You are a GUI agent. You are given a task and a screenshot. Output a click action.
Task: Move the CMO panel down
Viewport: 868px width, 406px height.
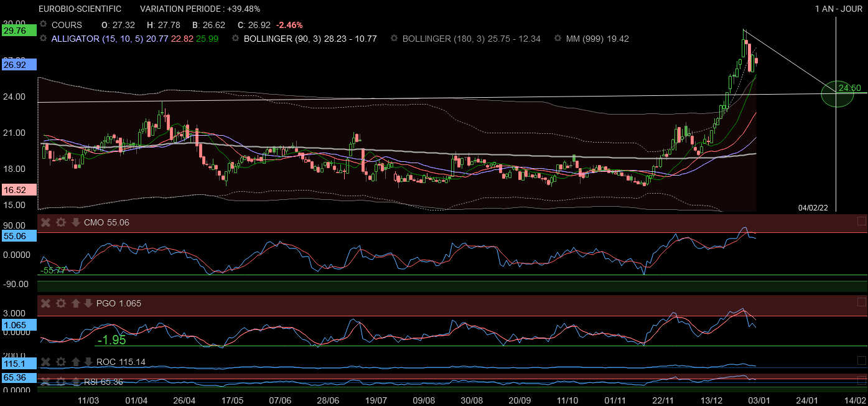[75, 222]
